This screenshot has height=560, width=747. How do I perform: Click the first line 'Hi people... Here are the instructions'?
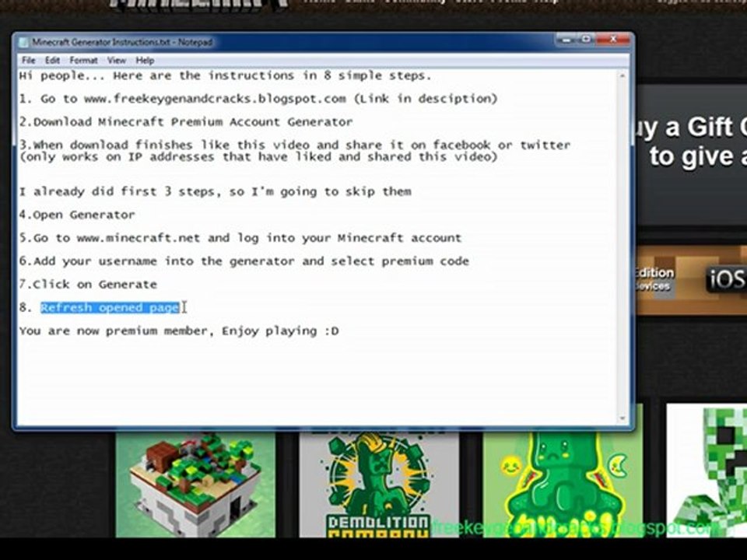tap(225, 75)
